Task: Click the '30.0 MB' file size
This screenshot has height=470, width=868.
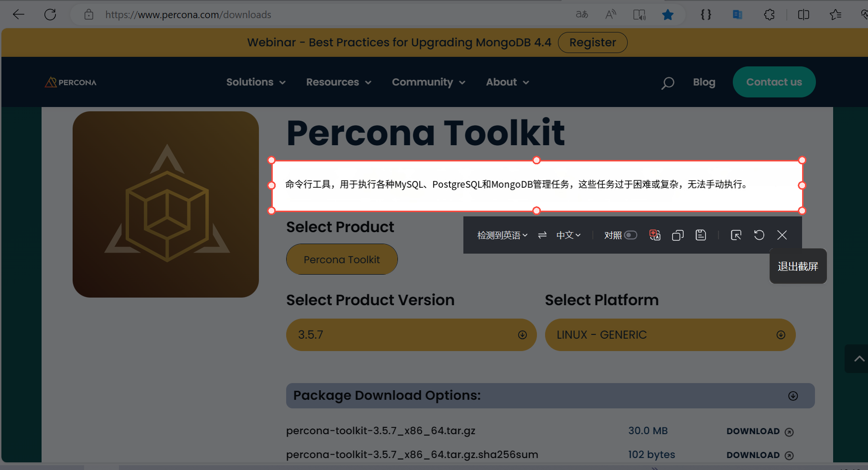Action: [648, 431]
